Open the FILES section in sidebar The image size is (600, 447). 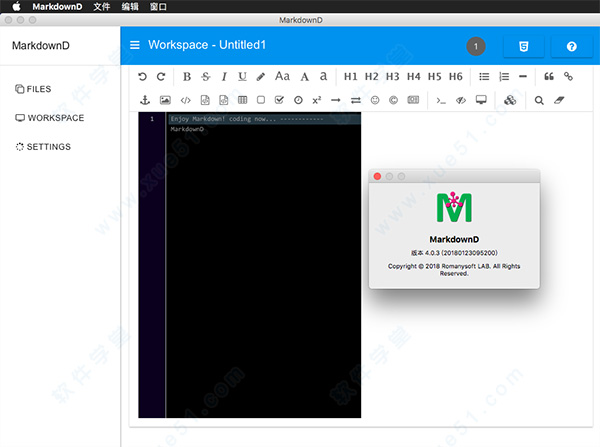click(x=33, y=89)
